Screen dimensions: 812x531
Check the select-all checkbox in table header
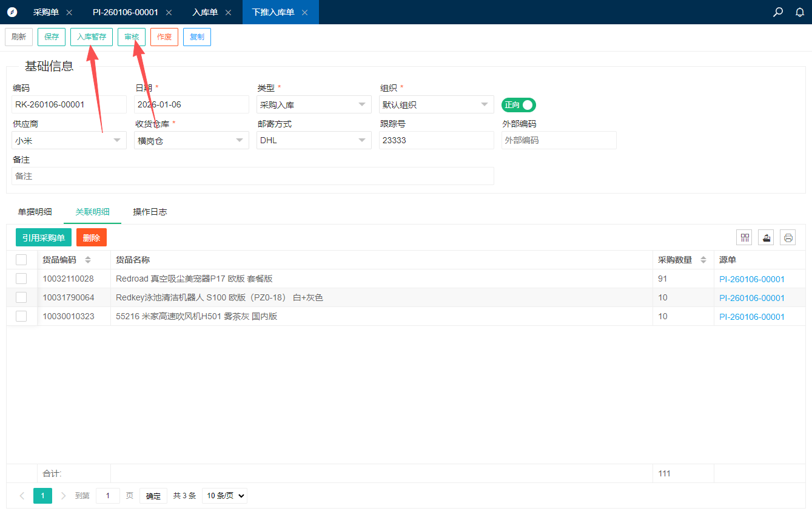[x=21, y=260]
